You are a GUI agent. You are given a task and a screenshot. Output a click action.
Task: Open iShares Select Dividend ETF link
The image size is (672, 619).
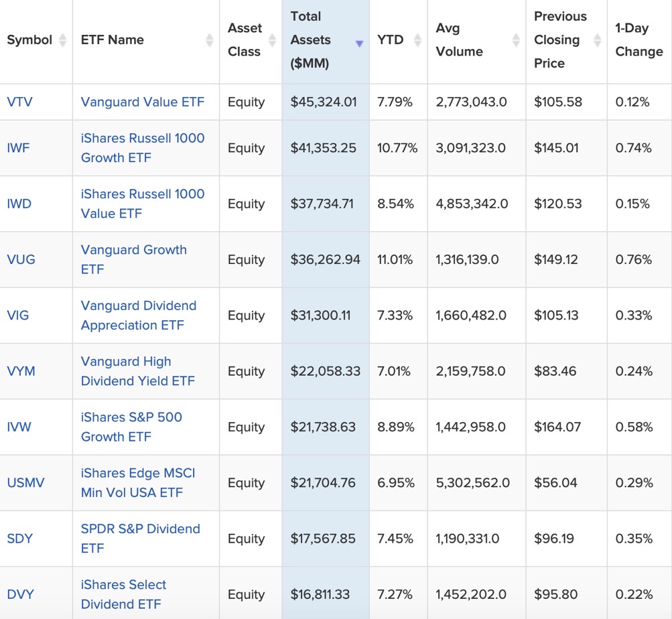click(x=123, y=594)
